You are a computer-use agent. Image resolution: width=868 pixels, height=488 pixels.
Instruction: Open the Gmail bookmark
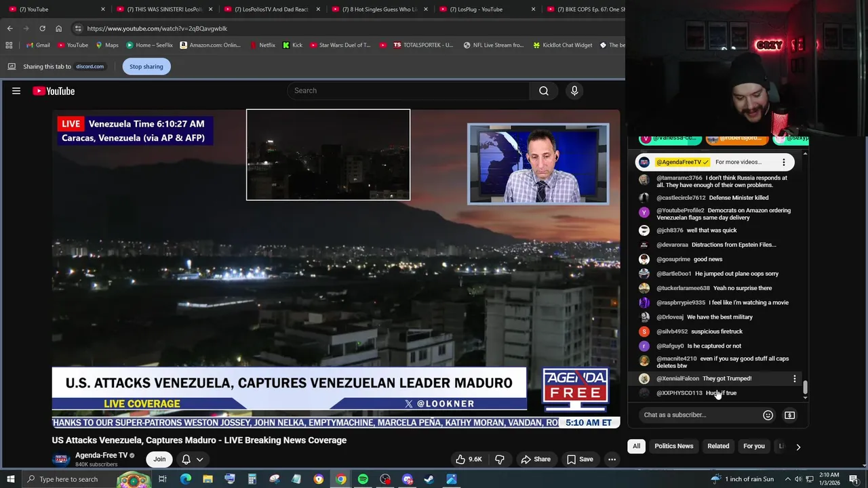(37, 45)
